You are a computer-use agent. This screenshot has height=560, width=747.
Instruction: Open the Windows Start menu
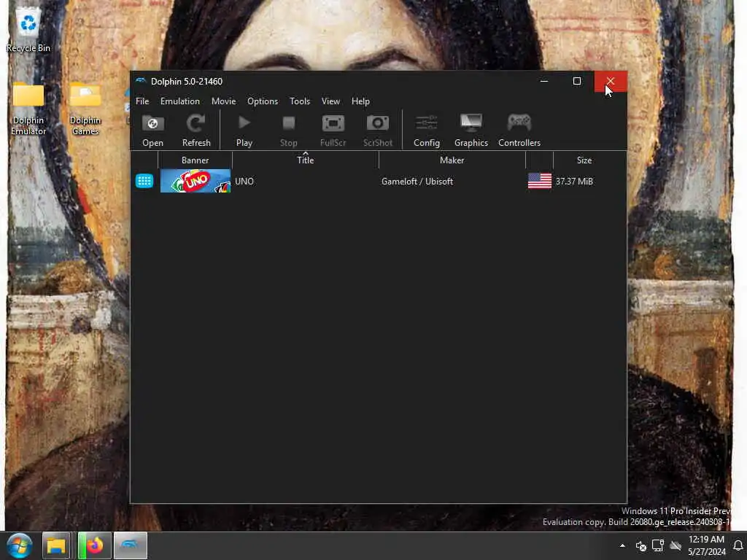point(19,545)
